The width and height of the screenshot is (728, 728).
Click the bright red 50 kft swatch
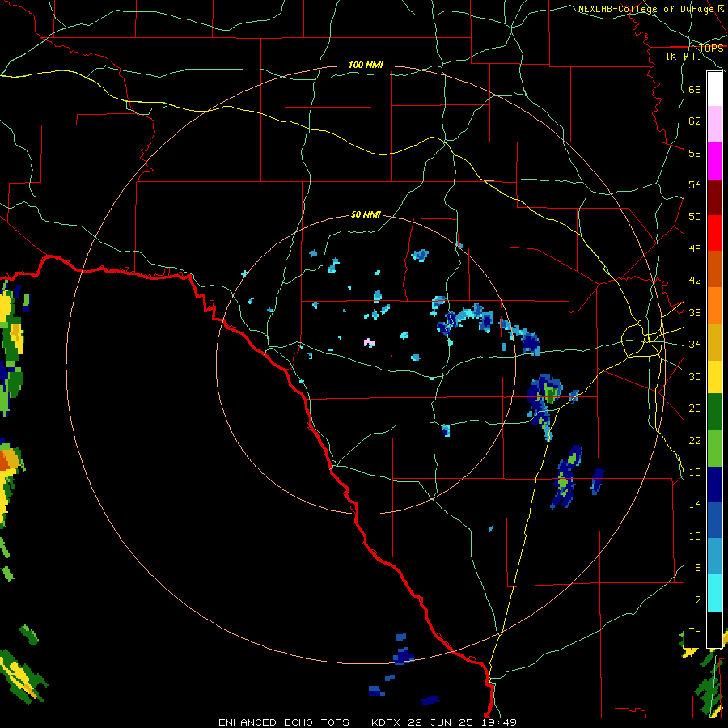coord(714,233)
